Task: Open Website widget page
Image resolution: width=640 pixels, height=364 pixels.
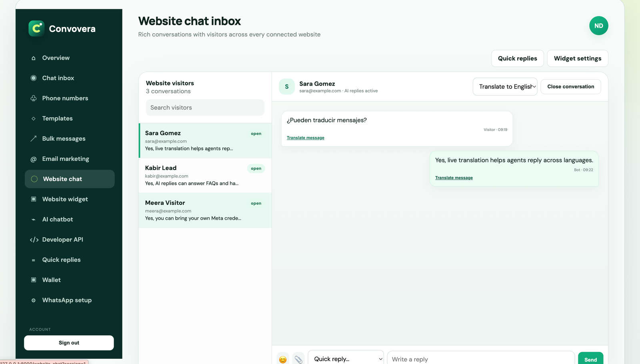Action: (x=70, y=199)
